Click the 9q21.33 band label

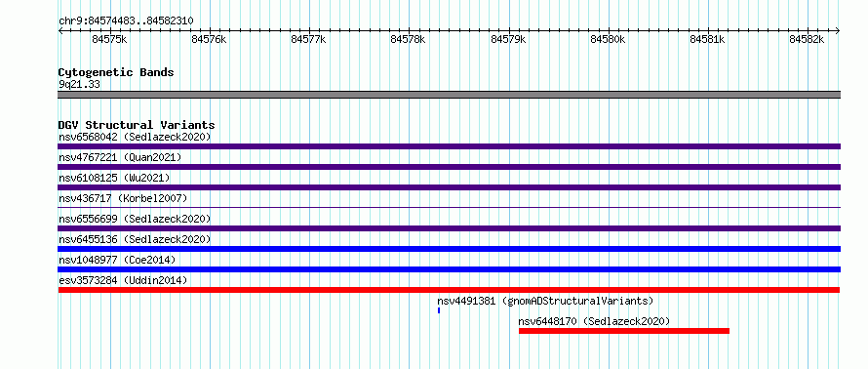click(x=79, y=84)
